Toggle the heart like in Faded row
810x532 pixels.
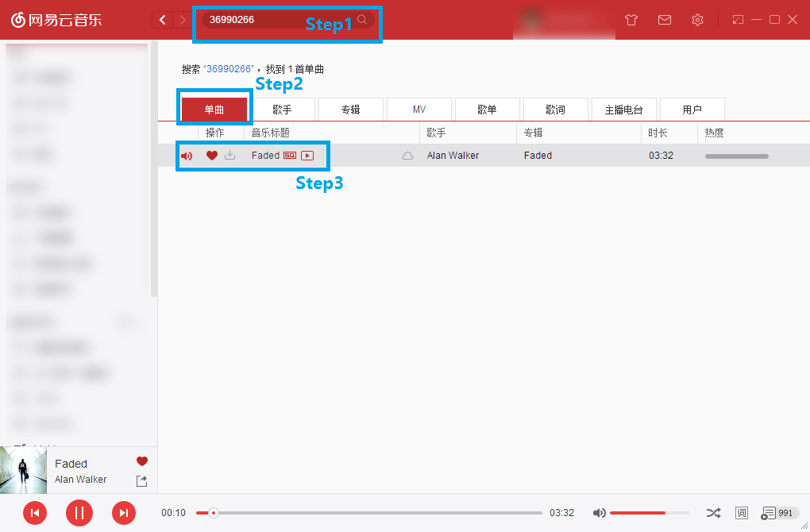click(x=212, y=155)
